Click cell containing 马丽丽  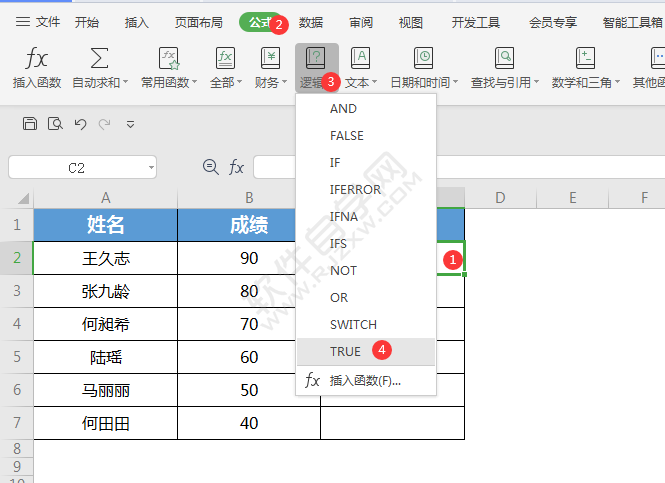[x=106, y=390]
